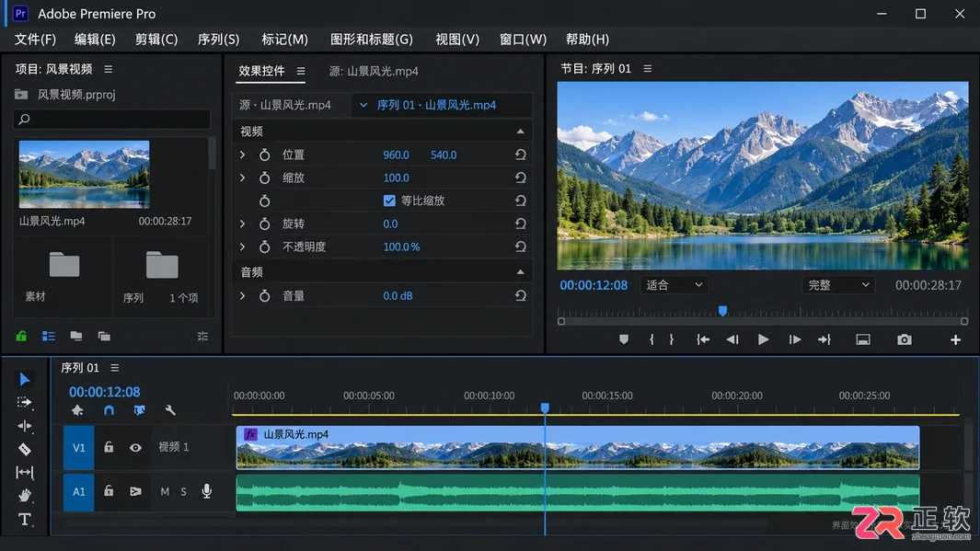Open the 序列(S) menu
Viewport: 980px width, 551px height.
(218, 40)
